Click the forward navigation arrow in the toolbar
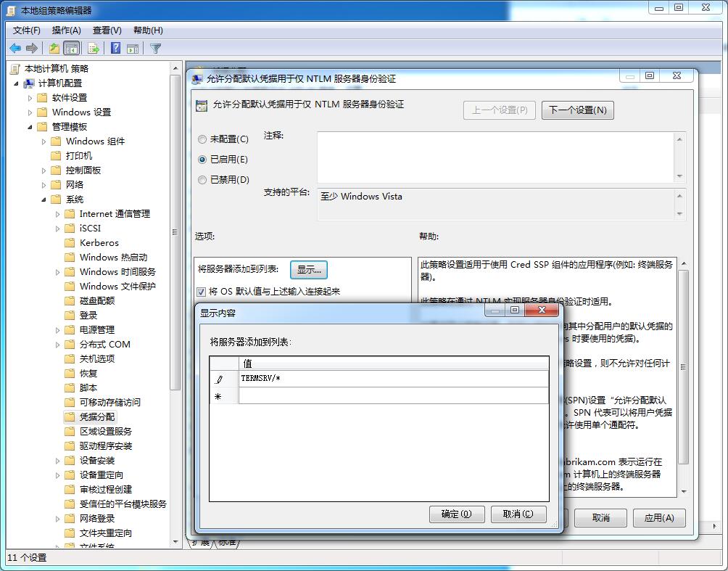Screen dimensions: 728x571 click(32, 48)
